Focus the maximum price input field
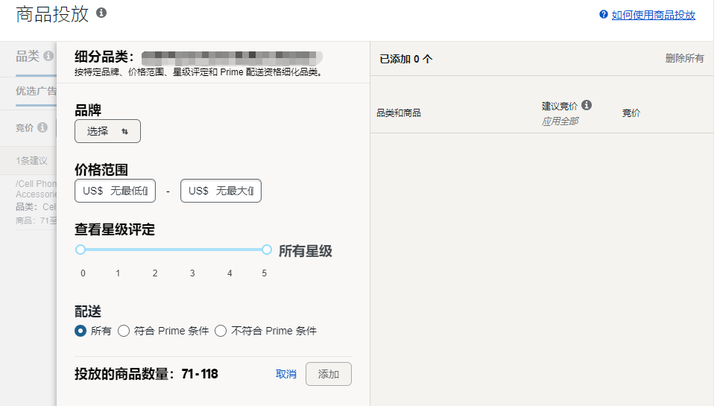The width and height of the screenshot is (720, 406). click(x=221, y=191)
